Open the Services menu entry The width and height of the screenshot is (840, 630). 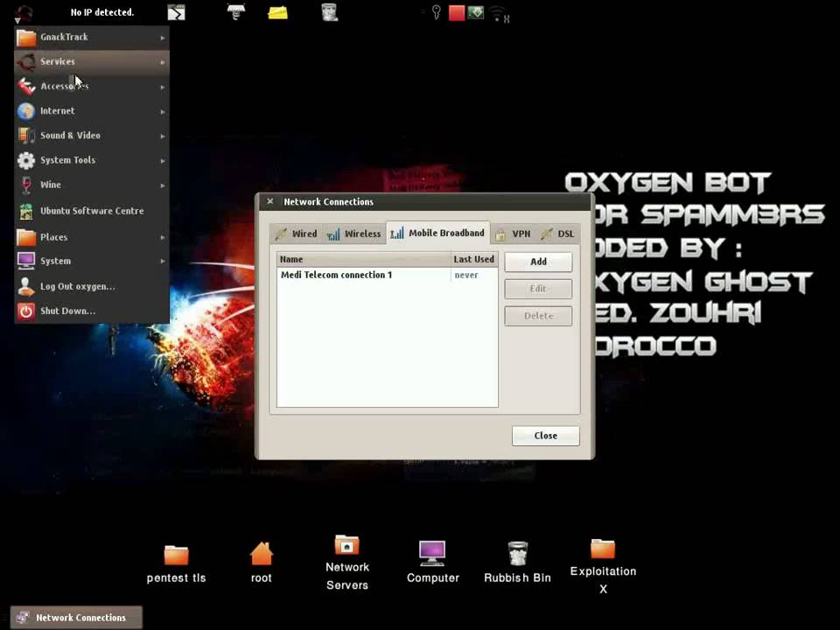pos(92,62)
